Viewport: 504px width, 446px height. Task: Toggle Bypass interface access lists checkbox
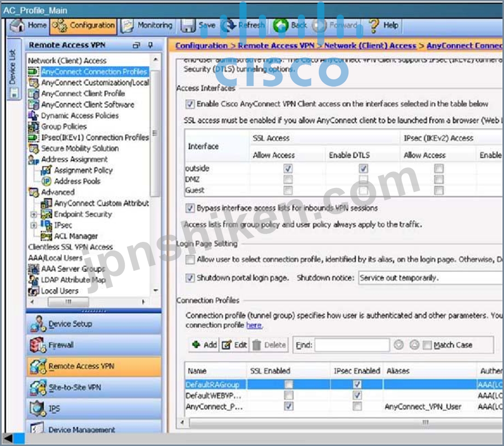(x=190, y=208)
